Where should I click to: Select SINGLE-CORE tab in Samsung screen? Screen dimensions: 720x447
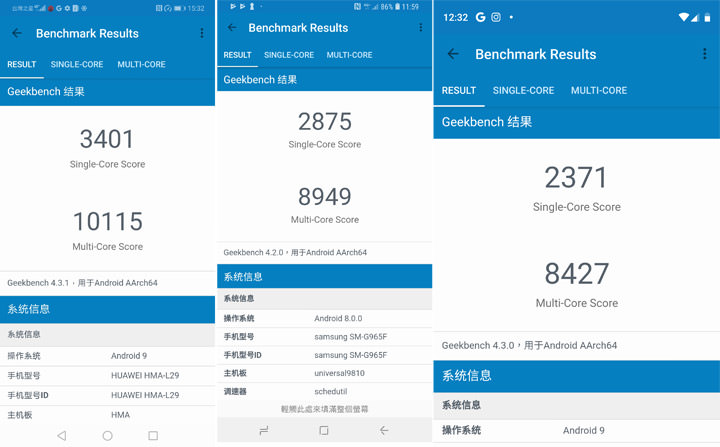(x=289, y=55)
